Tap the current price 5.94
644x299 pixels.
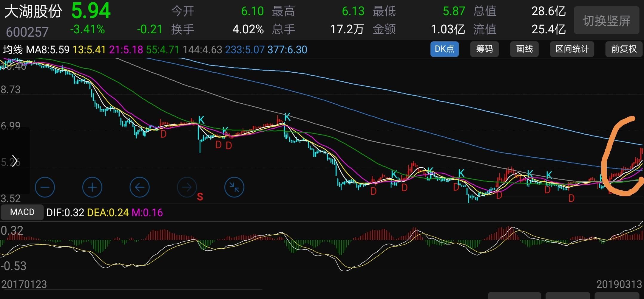pyautogui.click(x=91, y=11)
